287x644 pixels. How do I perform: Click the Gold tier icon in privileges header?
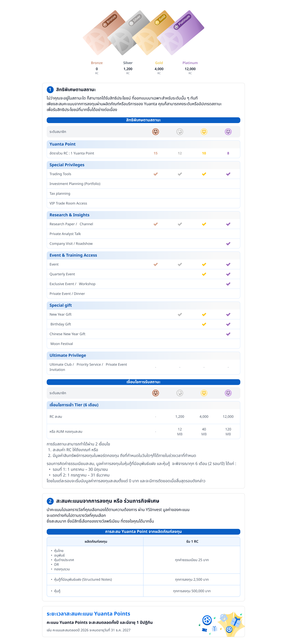204,132
